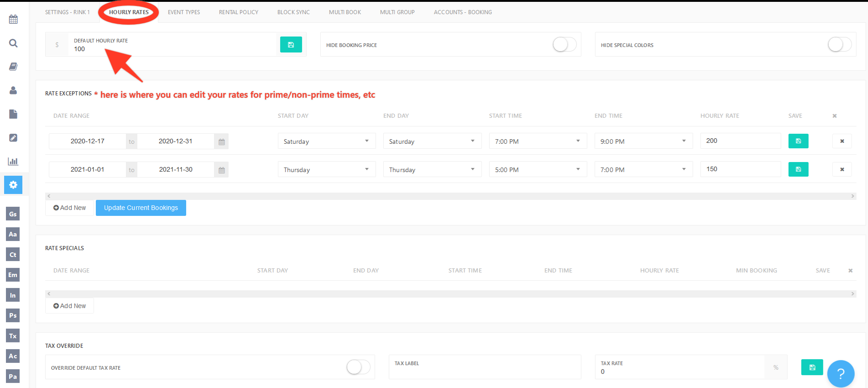Click the Rate Exceptions horizontal scrollbar

coord(450,196)
